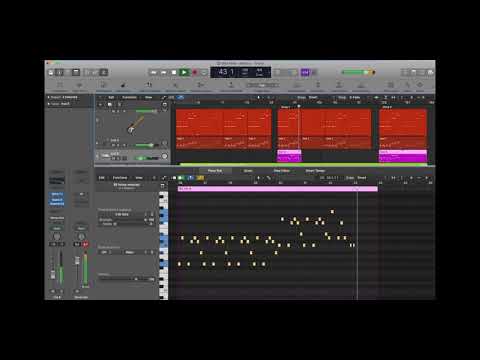
Task: Select the first pink MIDI region in tracks area
Action: [x=289, y=156]
